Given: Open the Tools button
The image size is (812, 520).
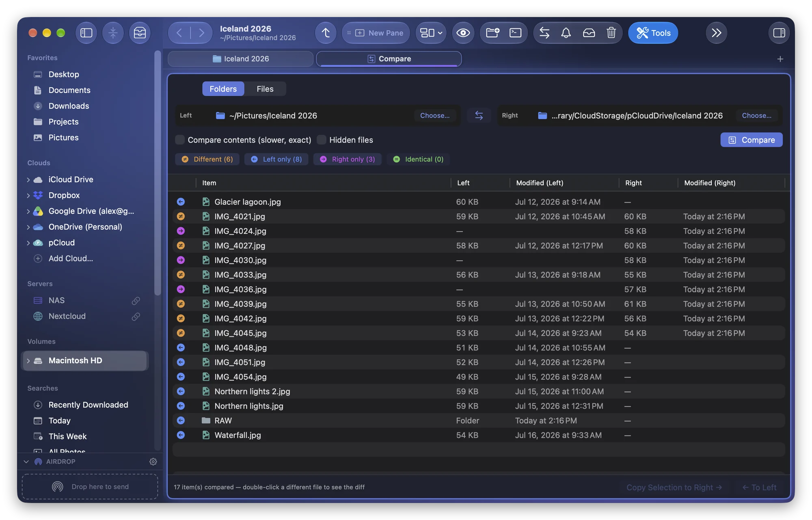Looking at the screenshot, I should tap(653, 33).
